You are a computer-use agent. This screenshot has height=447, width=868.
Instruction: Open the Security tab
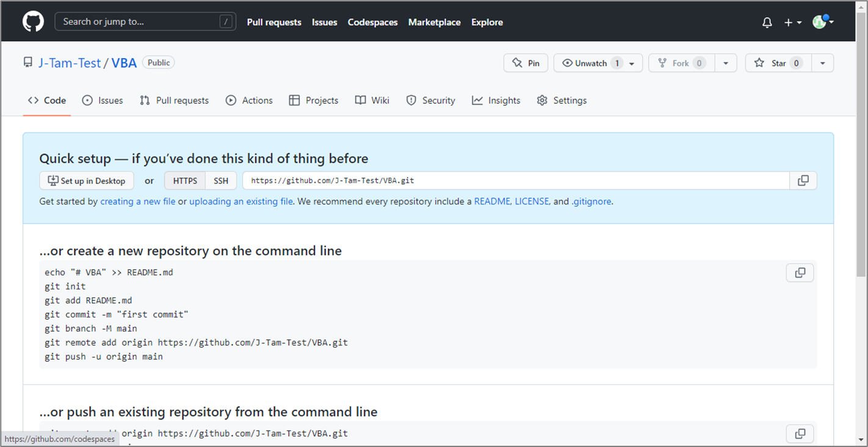click(x=431, y=100)
